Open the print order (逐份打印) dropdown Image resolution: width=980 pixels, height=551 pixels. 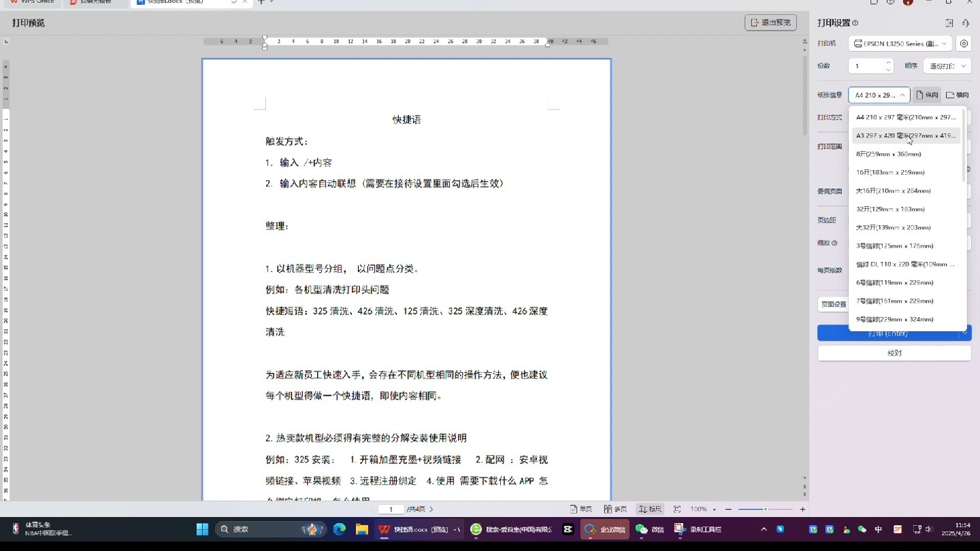946,65
